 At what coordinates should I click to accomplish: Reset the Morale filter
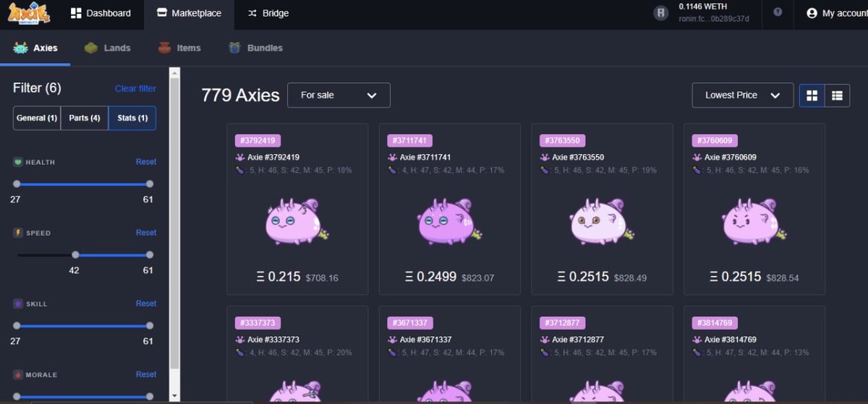(146, 374)
